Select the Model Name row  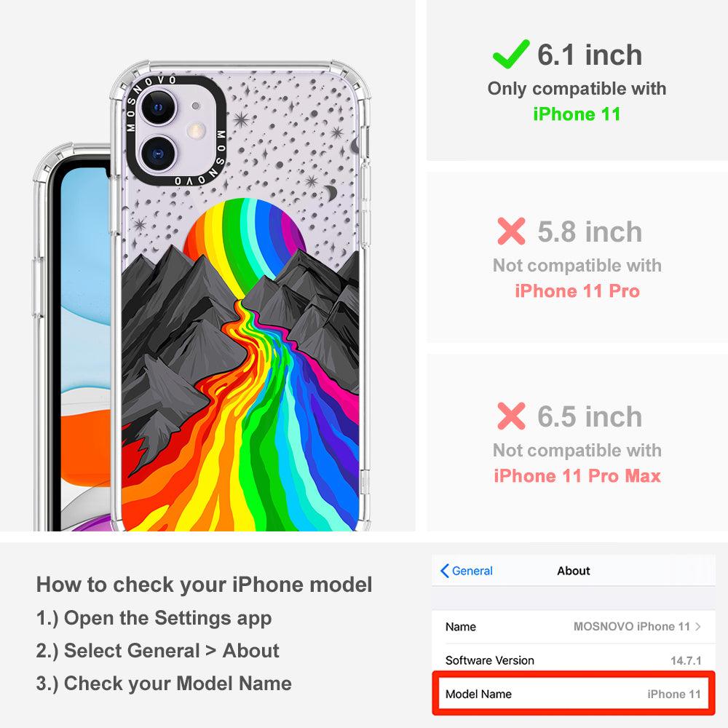574,694
